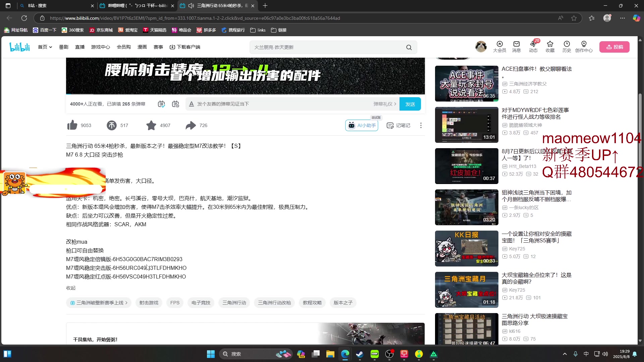Focus the bilibili search box
644x362 pixels.
[327, 47]
